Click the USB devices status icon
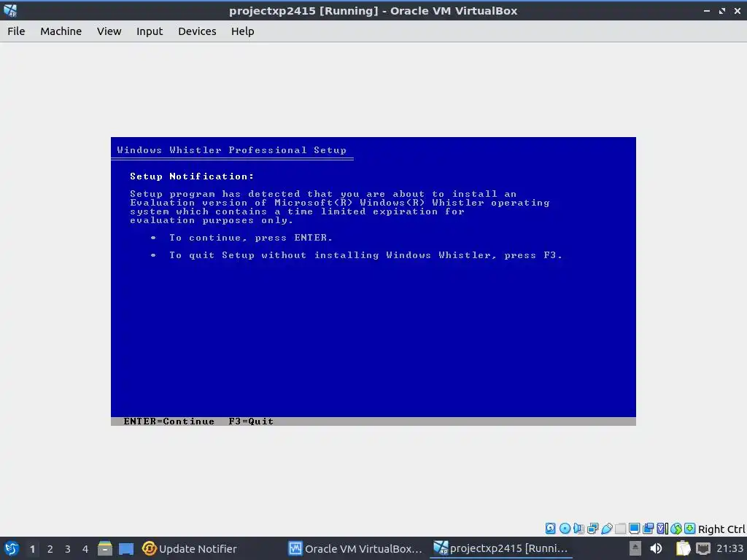This screenshot has height=560, width=747. pyautogui.click(x=606, y=528)
